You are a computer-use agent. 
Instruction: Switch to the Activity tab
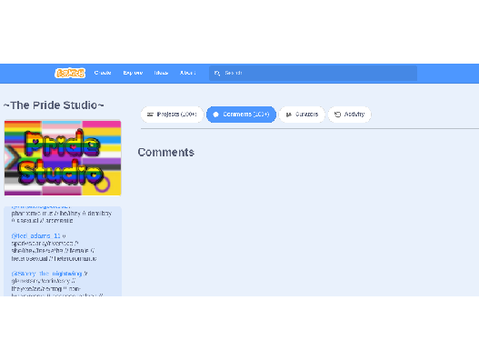click(350, 114)
